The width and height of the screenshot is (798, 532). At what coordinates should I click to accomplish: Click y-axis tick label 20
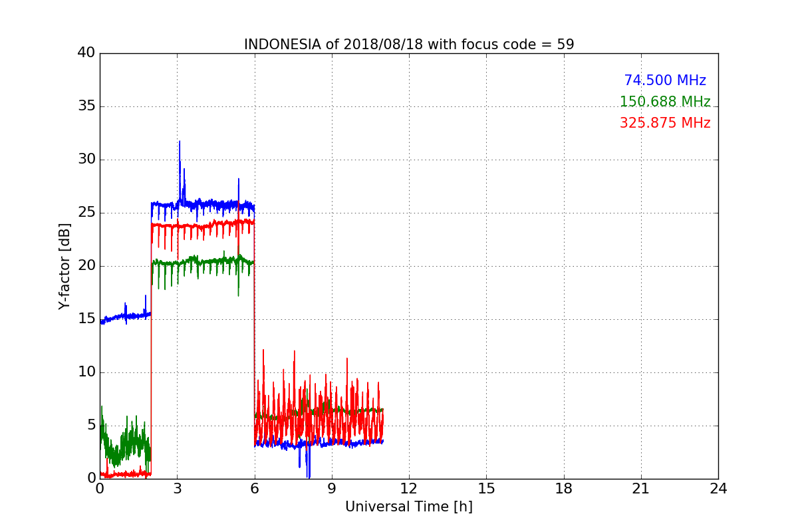click(x=86, y=266)
